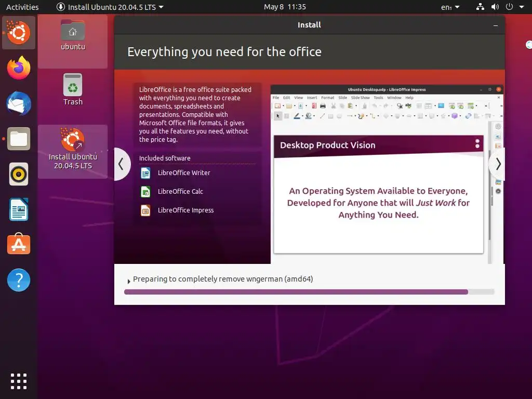Viewport: 532px width, 399px height.
Task: Click the LibreOffice Writer icon in slideshow
Action: pos(145,172)
